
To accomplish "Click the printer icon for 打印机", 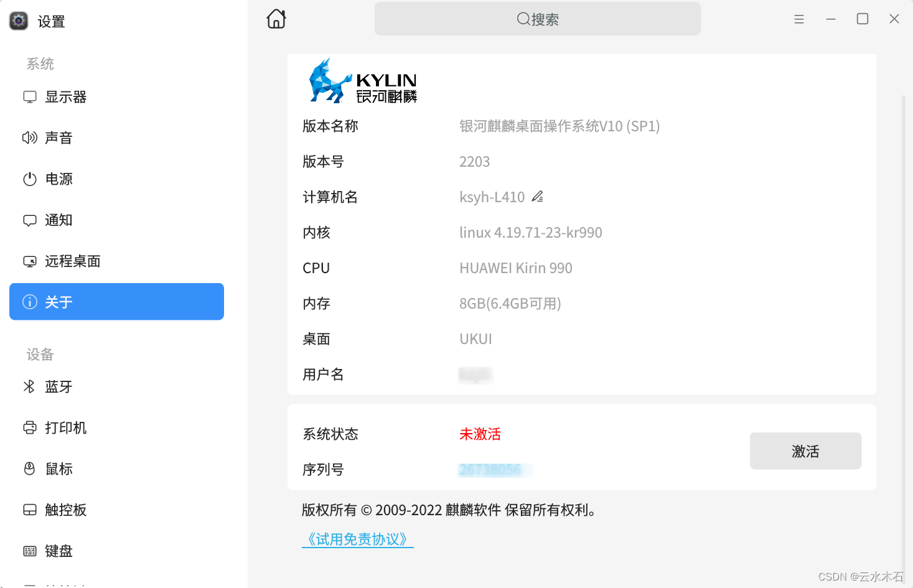I will pyautogui.click(x=30, y=427).
